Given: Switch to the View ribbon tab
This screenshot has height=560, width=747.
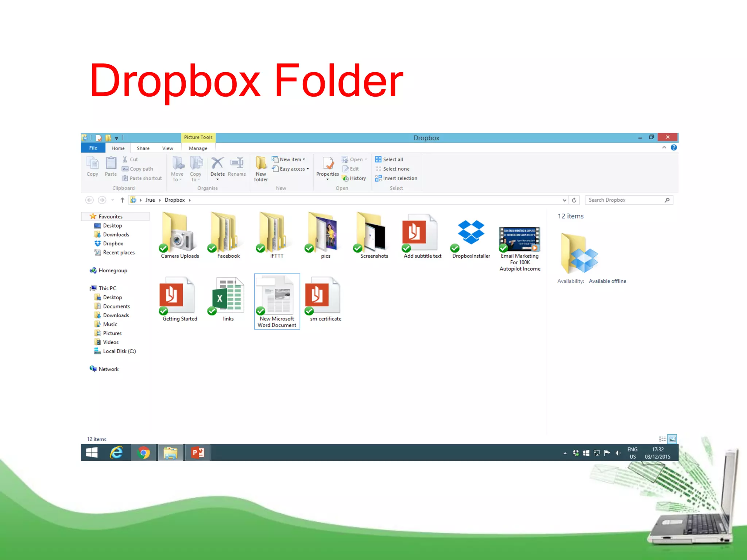Looking at the screenshot, I should (167, 148).
